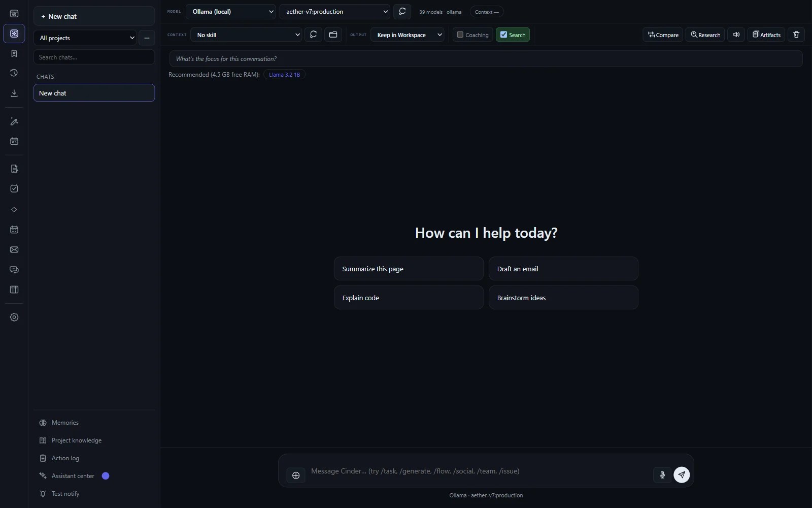The width and height of the screenshot is (812, 508).
Task: Open the envelope mail sidebar icon
Action: pyautogui.click(x=14, y=249)
